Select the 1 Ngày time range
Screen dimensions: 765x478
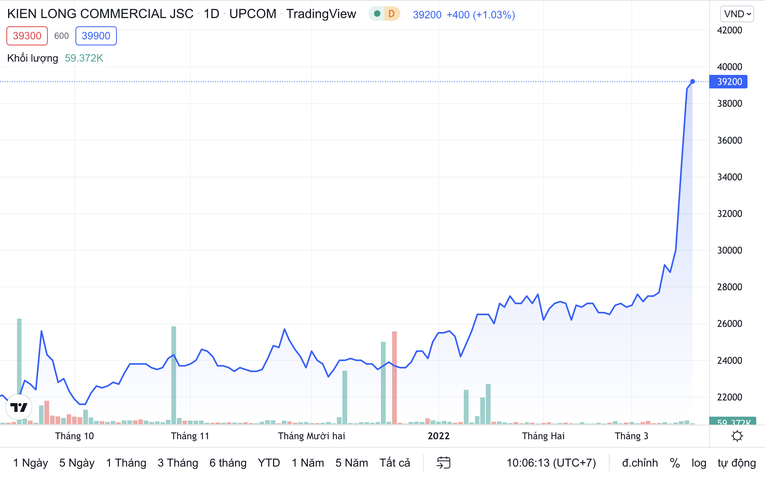coord(30,463)
